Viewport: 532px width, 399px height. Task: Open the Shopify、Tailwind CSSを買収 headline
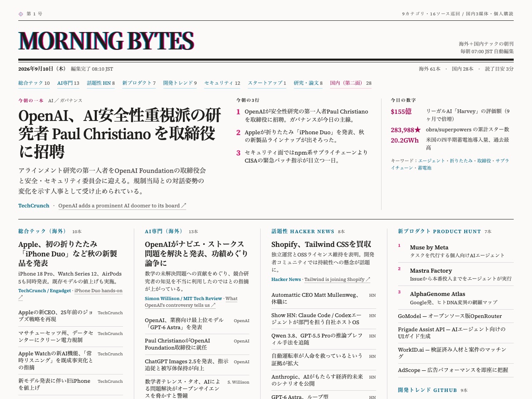[321, 244]
